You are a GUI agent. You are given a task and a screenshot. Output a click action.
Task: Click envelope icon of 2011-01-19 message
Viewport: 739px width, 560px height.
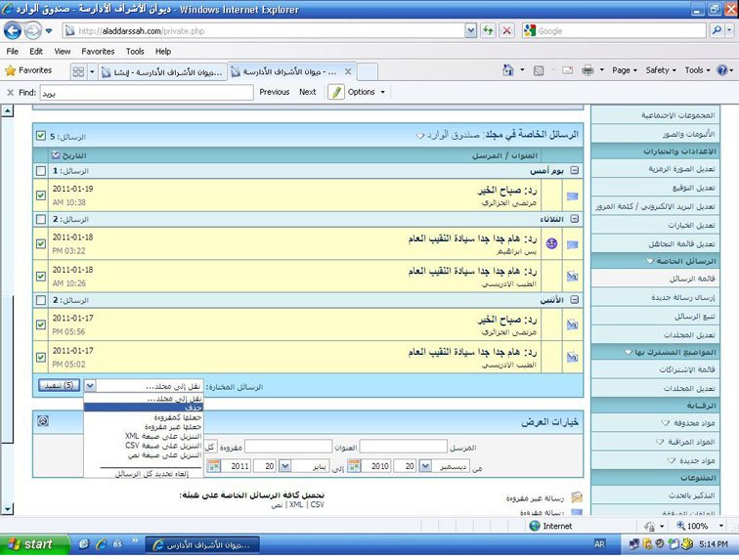click(572, 196)
